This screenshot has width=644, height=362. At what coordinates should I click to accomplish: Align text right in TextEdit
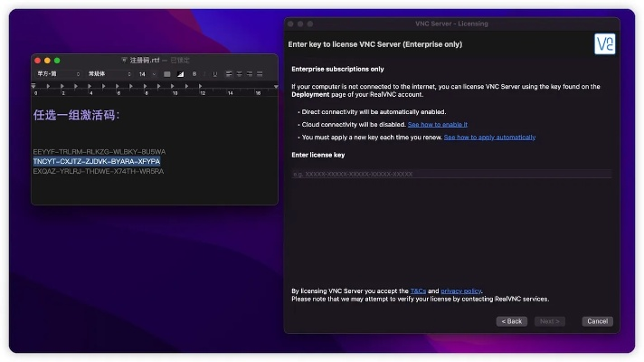[x=250, y=74]
